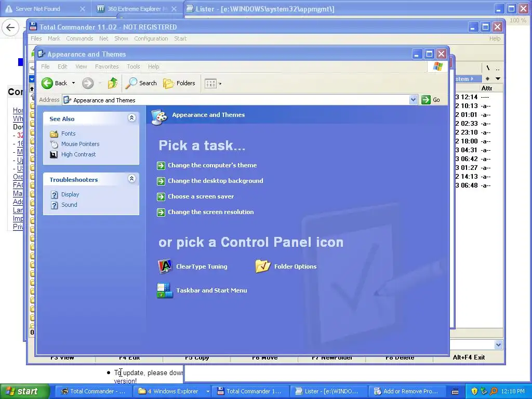This screenshot has width=532, height=399.
Task: Open 4 Windows Explorer taskbar group
Action: point(173,391)
